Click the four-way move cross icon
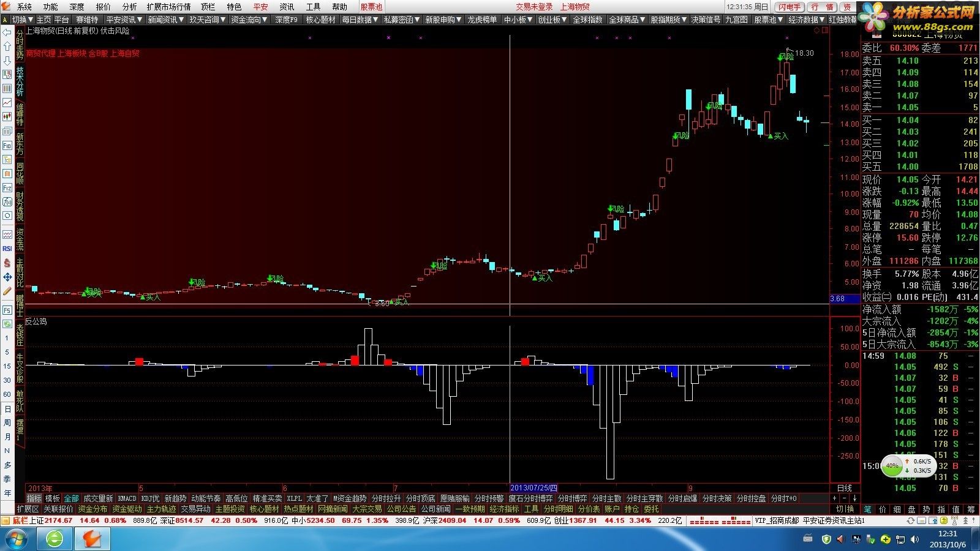Image resolution: width=980 pixels, height=551 pixels. [x=7, y=277]
